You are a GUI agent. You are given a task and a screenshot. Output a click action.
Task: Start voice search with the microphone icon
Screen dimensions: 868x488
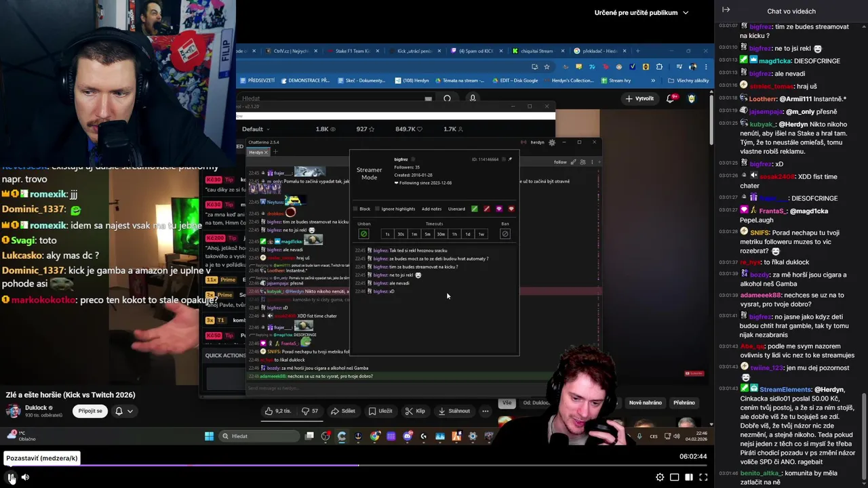tap(473, 98)
